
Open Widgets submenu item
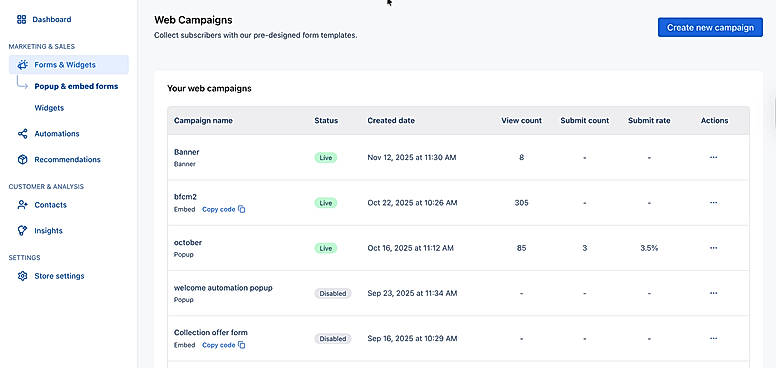pyautogui.click(x=49, y=108)
